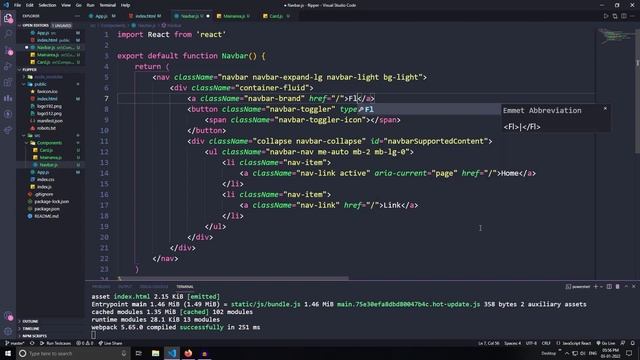
Task: Click the Spaces: 4 indentation indicator
Action: (x=512, y=343)
